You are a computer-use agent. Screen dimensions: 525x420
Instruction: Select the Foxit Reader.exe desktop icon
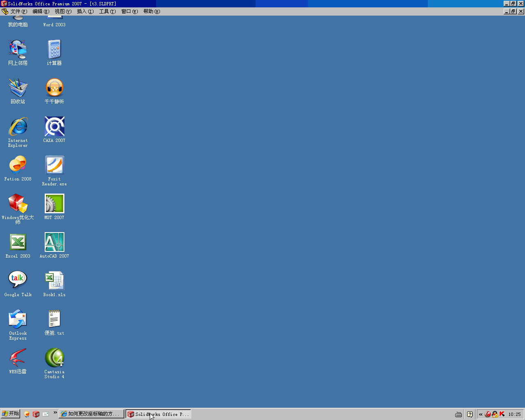54,171
